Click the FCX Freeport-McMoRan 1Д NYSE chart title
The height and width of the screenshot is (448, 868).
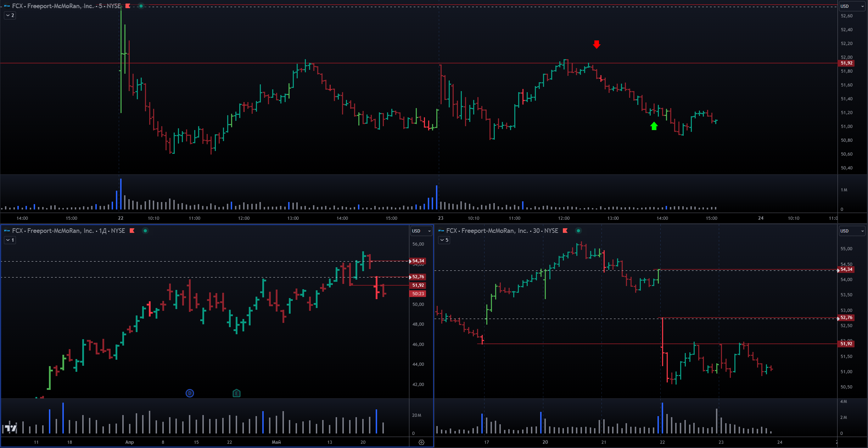(x=68, y=231)
